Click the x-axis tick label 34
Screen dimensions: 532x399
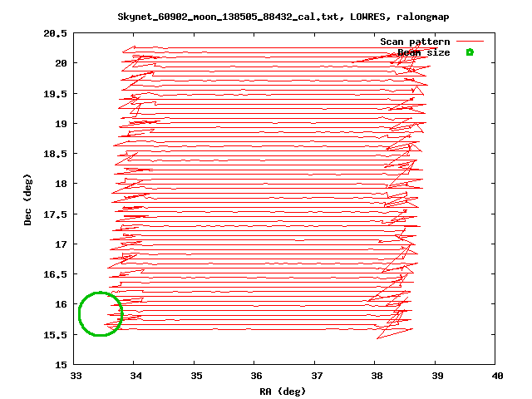click(x=136, y=376)
